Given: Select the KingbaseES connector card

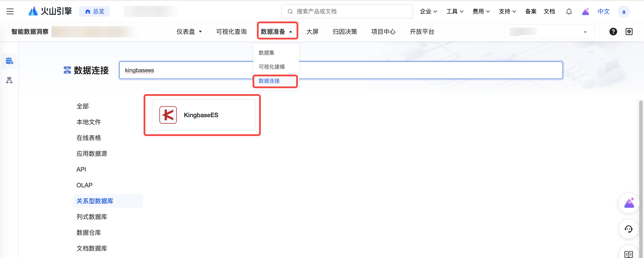Looking at the screenshot, I should coord(203,115).
